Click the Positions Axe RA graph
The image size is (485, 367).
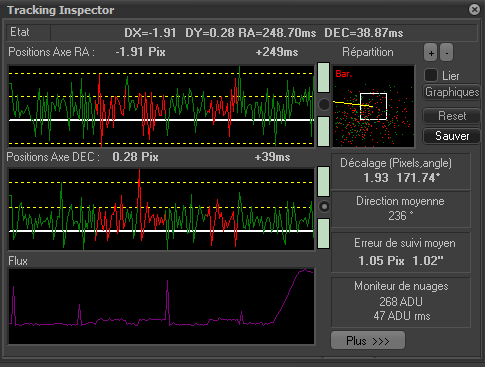[161, 106]
